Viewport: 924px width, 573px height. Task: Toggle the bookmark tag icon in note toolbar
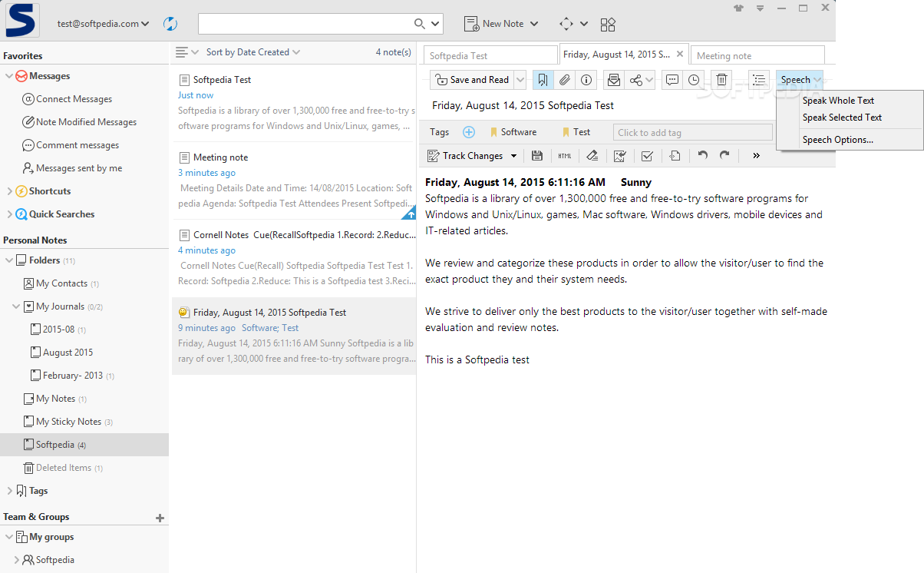tap(543, 80)
